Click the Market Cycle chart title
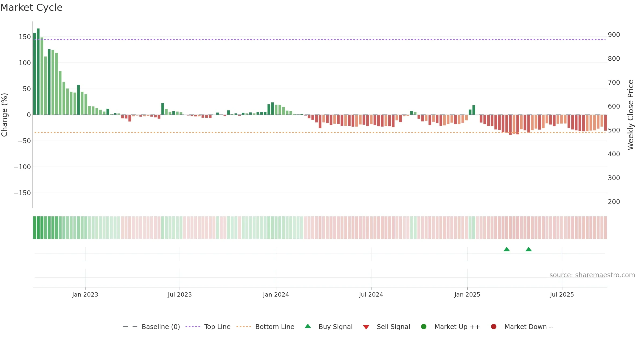Image resolution: width=644 pixels, height=362 pixels. (x=31, y=8)
